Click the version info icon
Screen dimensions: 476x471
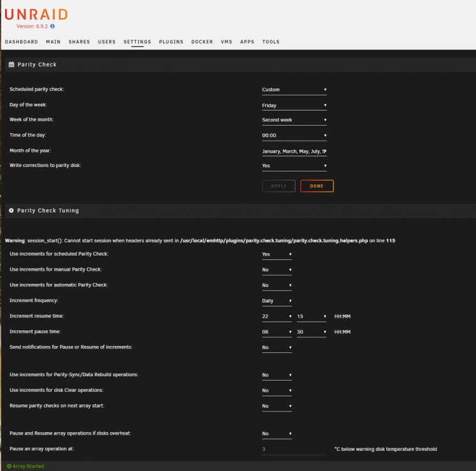click(53, 26)
